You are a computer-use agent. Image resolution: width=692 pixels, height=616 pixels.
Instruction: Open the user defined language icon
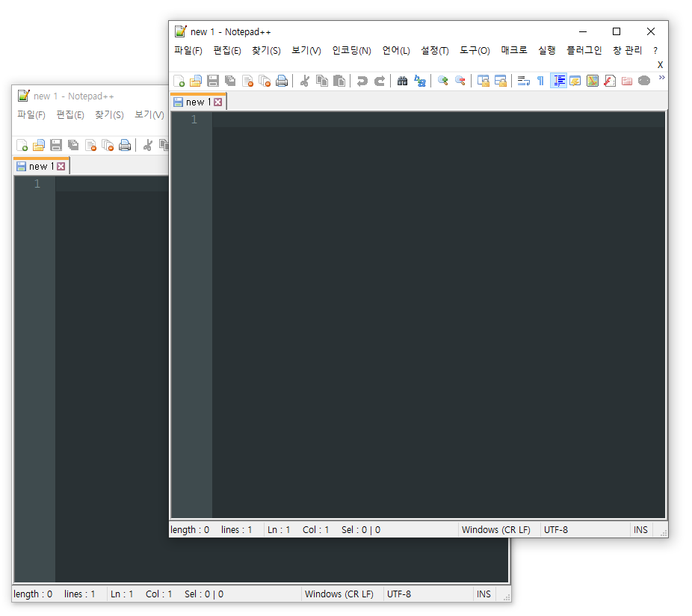point(575,81)
